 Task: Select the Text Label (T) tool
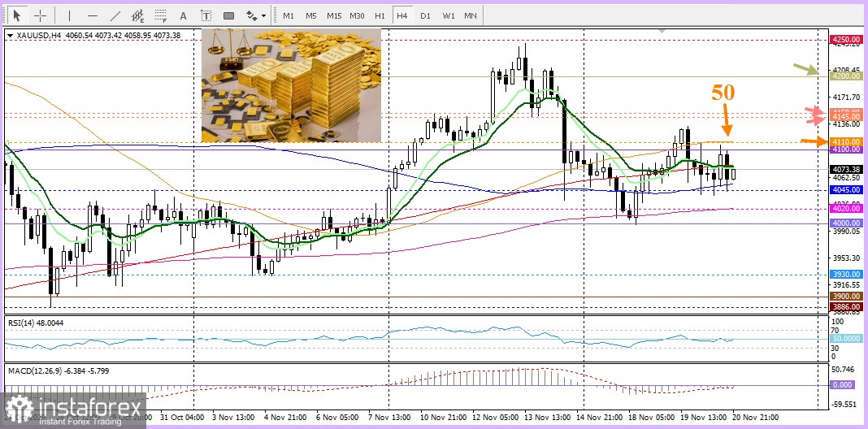206,15
